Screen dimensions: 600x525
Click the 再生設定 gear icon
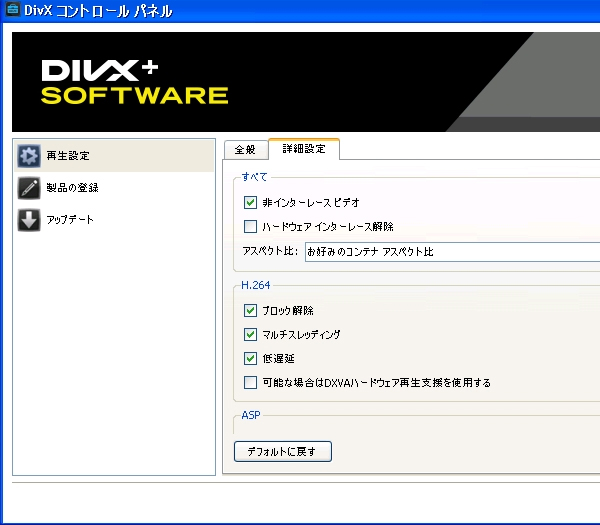(x=29, y=156)
